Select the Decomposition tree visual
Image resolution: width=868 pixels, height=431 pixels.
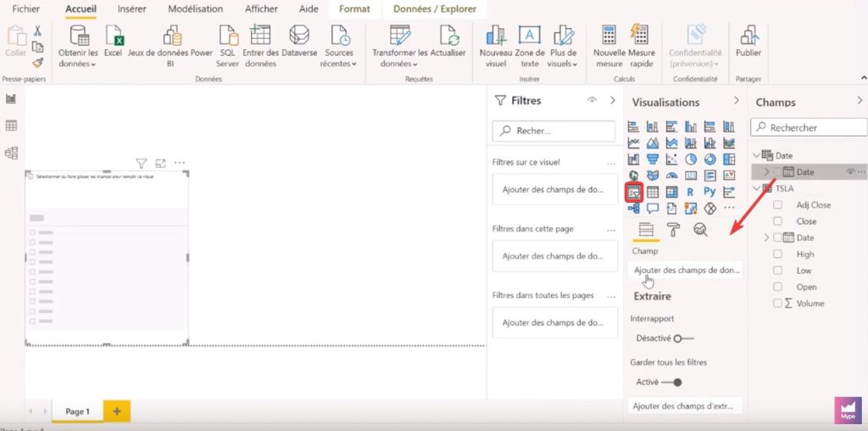[x=634, y=209]
